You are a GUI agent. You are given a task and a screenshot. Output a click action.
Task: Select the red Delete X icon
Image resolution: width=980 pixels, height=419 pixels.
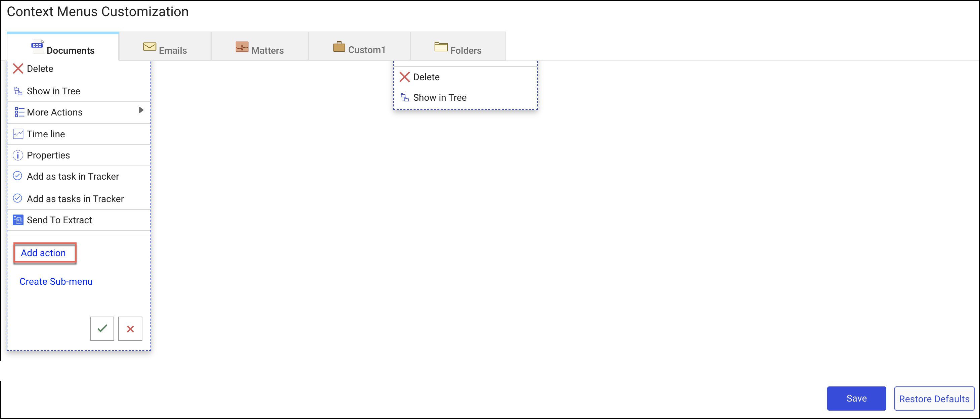(x=17, y=68)
